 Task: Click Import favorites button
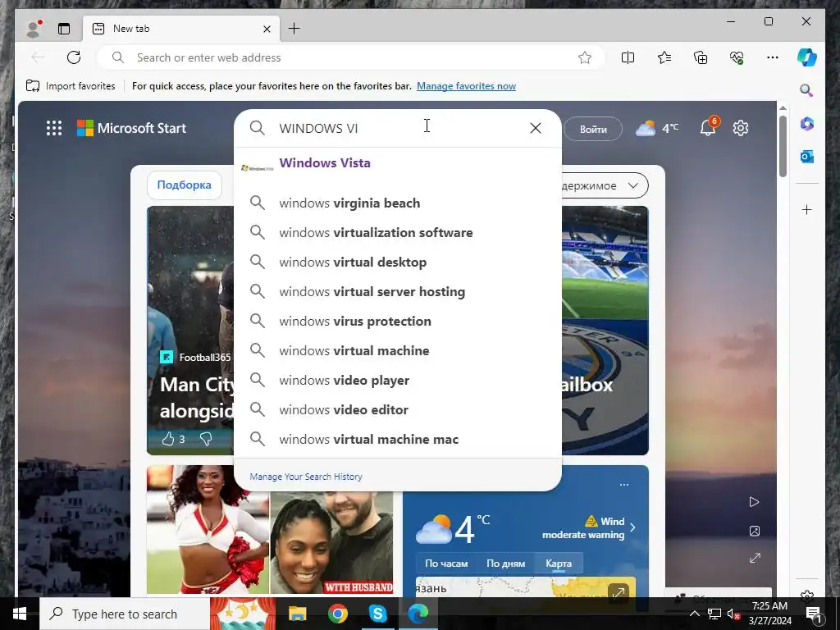(71, 85)
